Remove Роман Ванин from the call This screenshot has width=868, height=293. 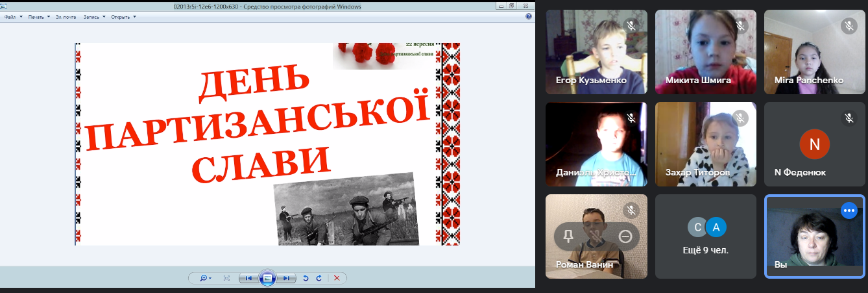(x=625, y=237)
